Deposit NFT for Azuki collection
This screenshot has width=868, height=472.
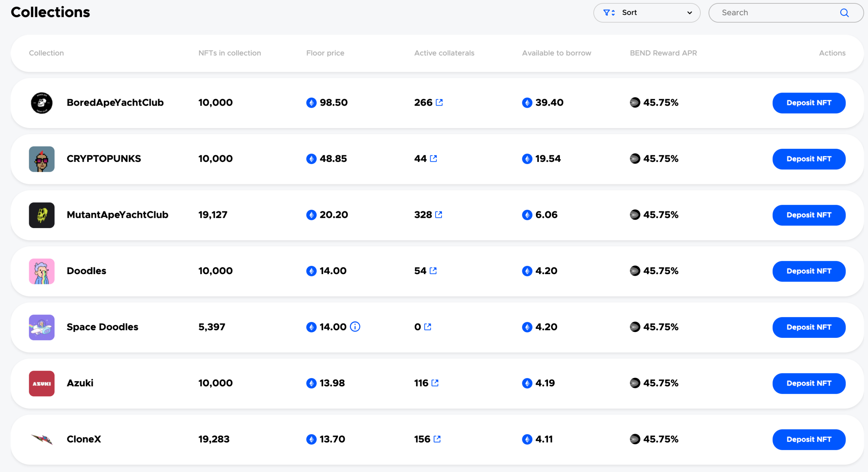click(x=808, y=383)
